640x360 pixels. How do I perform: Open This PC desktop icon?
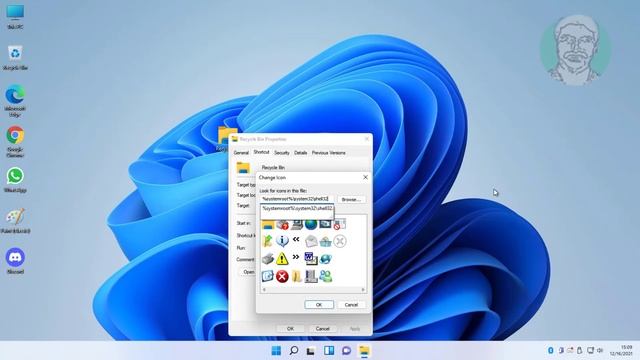point(15,17)
